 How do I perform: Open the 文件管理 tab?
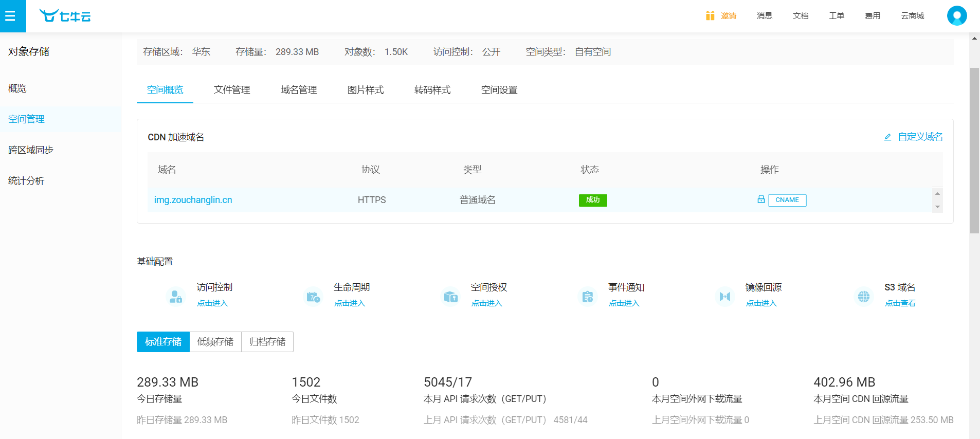232,90
